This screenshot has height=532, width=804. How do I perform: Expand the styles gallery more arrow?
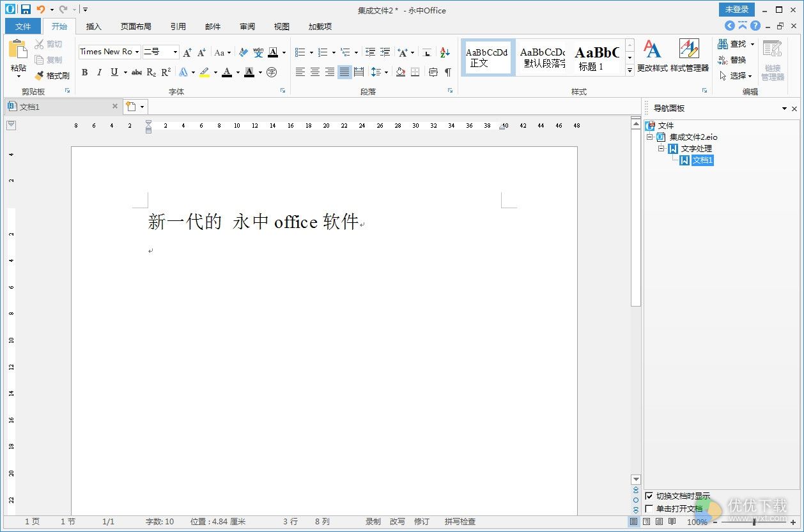(x=630, y=70)
